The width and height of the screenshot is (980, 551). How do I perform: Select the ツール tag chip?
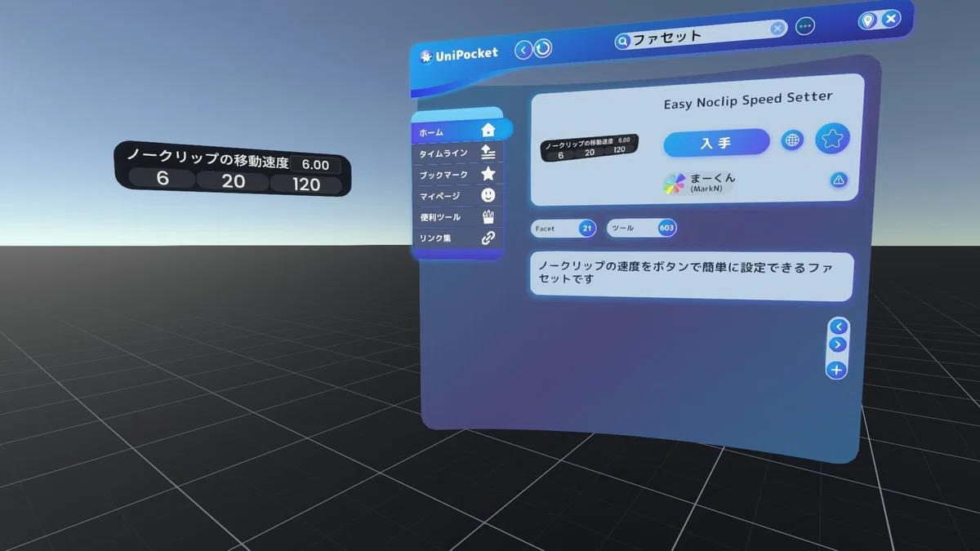[x=642, y=229]
